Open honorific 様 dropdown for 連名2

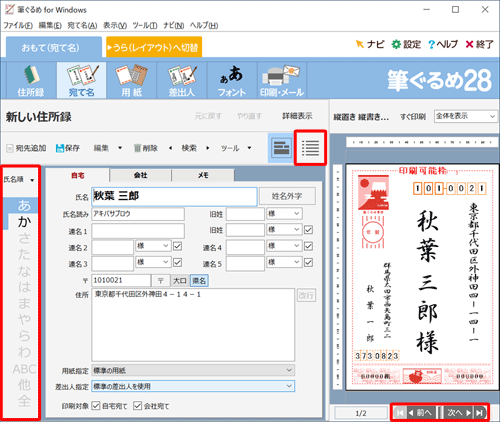tap(153, 246)
